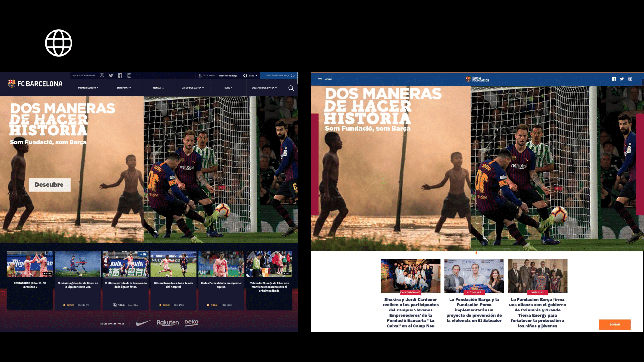Click the Beko sponsor logo
This screenshot has width=644, height=362.
point(191,322)
